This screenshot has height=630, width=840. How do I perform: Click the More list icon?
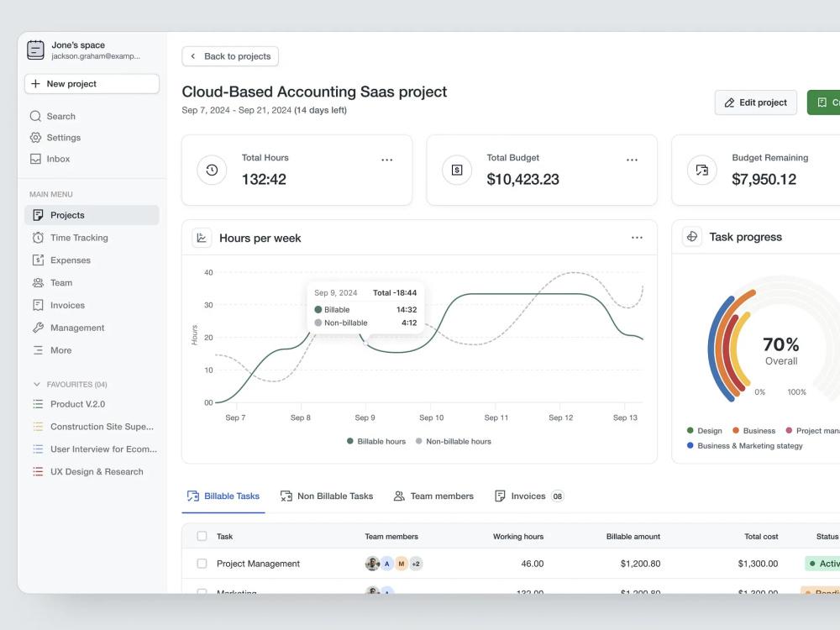coord(38,350)
